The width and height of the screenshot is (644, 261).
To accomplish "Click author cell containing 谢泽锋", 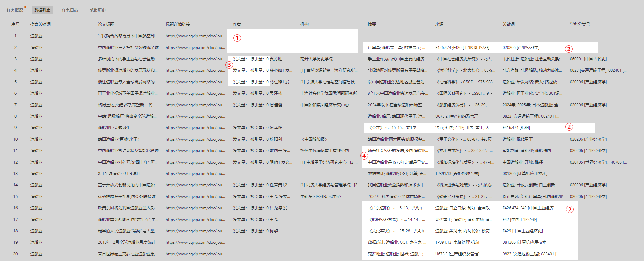I will point(258,128).
